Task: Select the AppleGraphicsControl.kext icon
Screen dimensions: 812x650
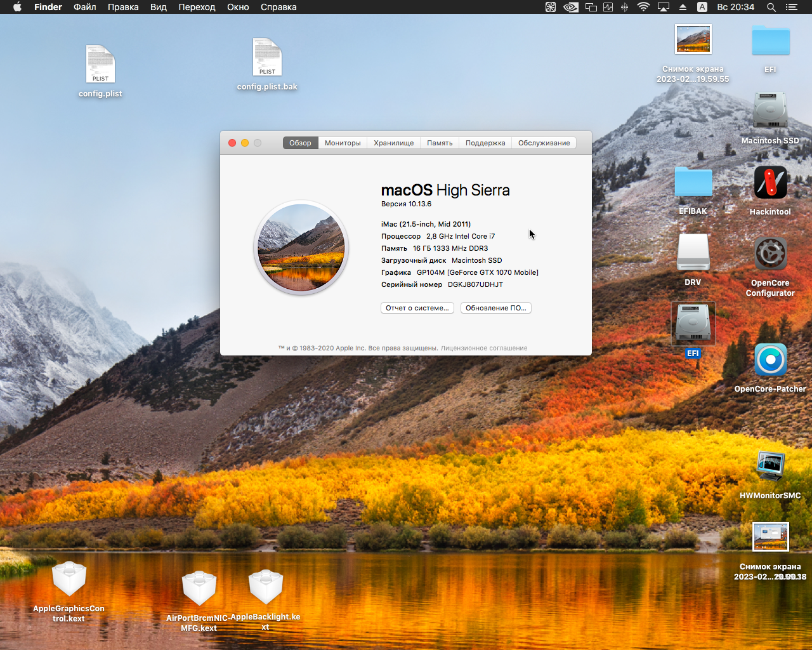Action: coord(69,580)
